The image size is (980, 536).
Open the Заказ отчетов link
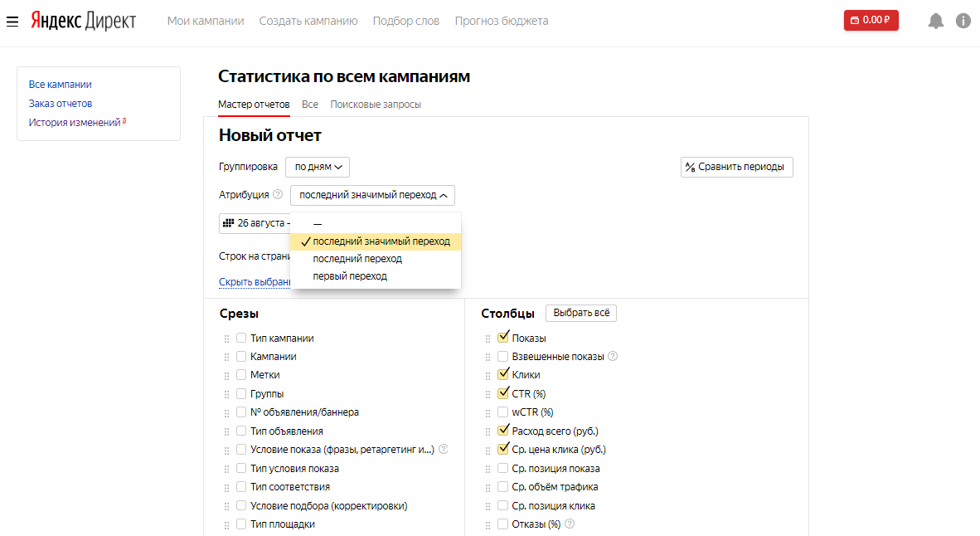[61, 104]
